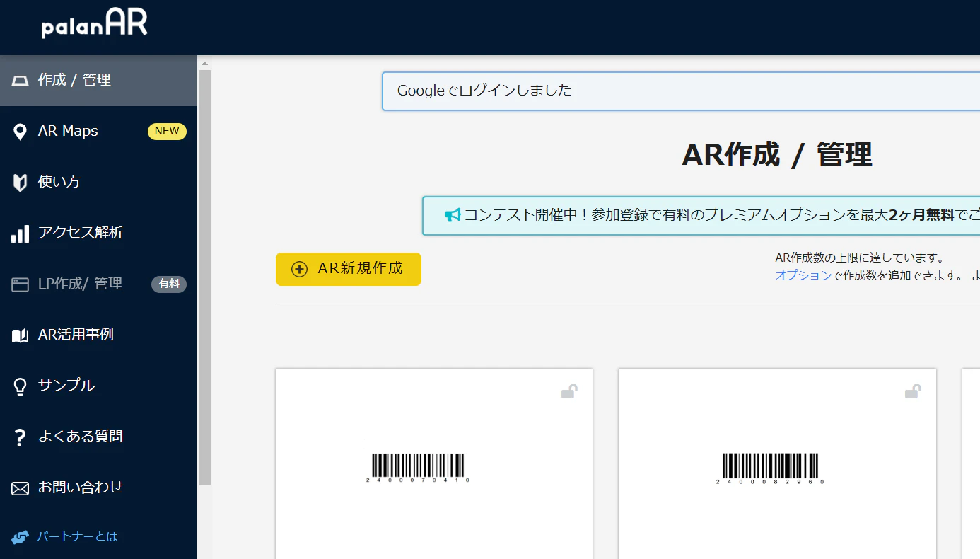Open アクセス解析 in the sidebar

pos(98,234)
